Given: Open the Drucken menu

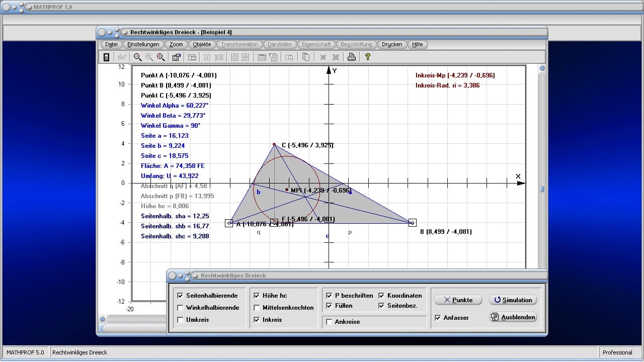Looking at the screenshot, I should tap(392, 44).
